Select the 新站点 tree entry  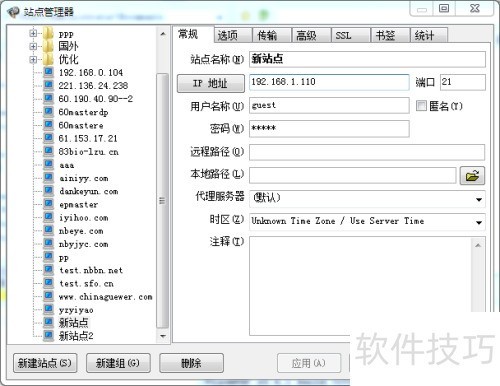(x=74, y=323)
